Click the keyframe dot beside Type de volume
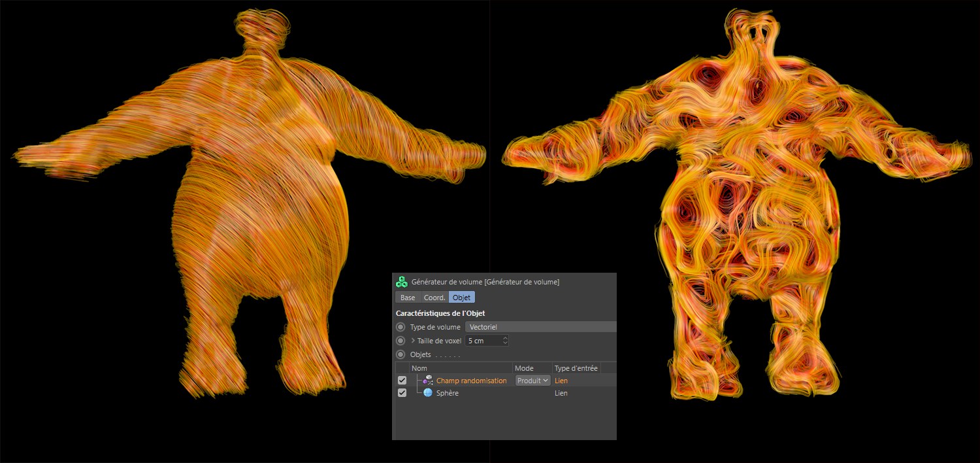This screenshot has height=463, width=980. pyautogui.click(x=400, y=327)
